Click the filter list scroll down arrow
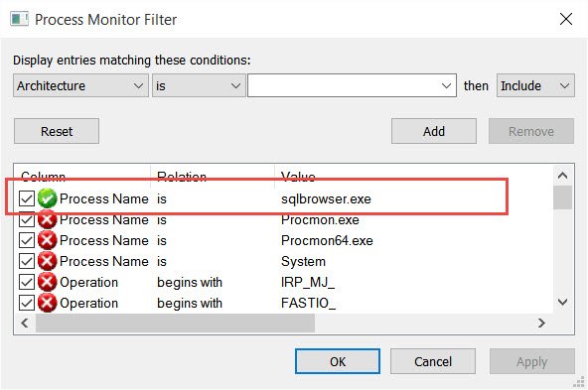 562,302
